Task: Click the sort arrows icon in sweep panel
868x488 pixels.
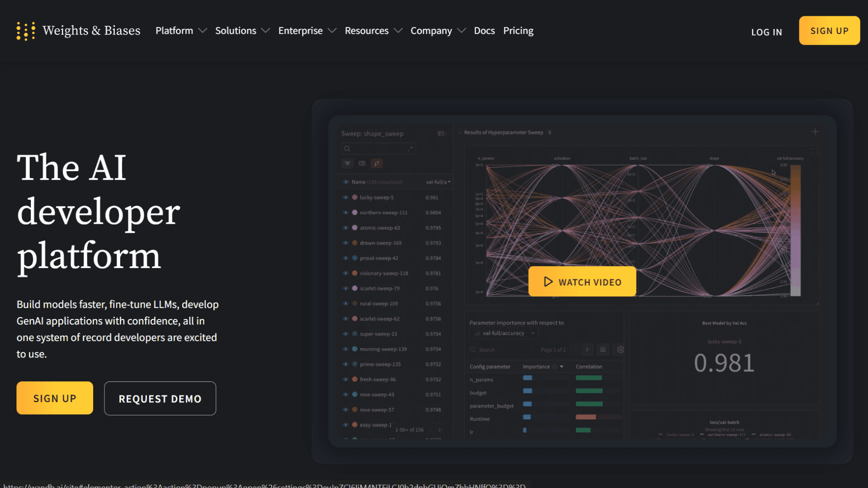Action: 377,164
